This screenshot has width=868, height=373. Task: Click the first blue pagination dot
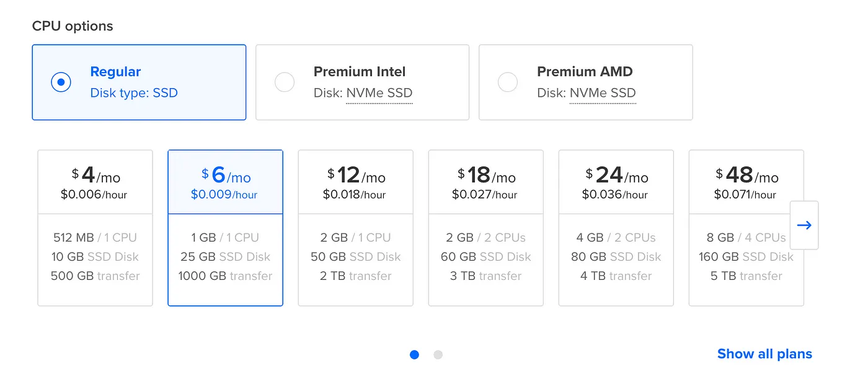415,355
